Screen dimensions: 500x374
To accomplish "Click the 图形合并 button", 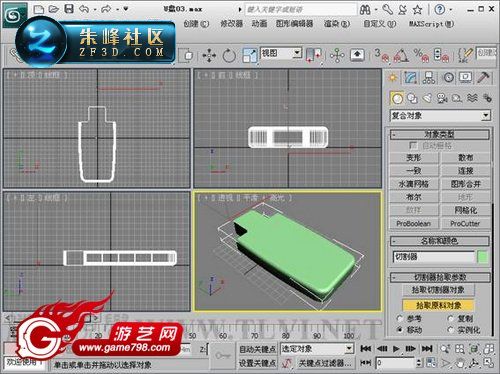I will [466, 184].
